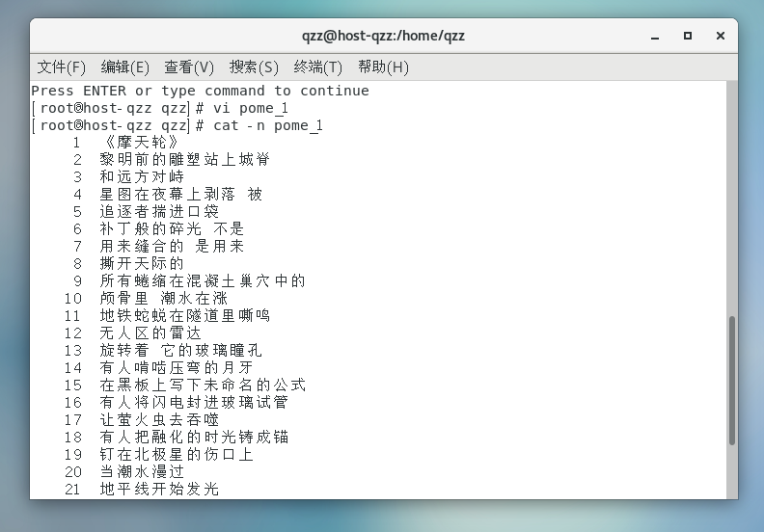Click line 10 颅骨里 潮水在涨
Viewport: 764px width, 532px height.
(x=164, y=299)
